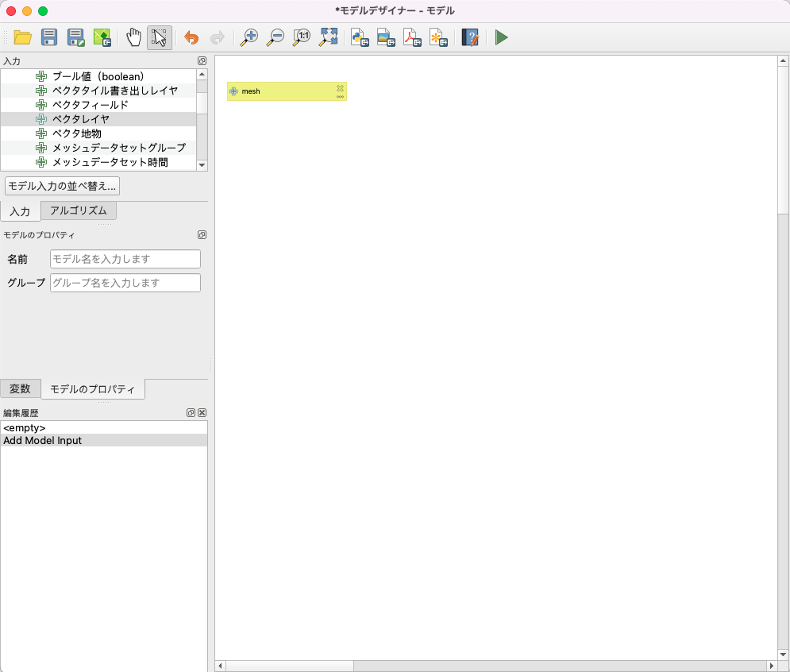Select ベクタレイヤ in inputs list
This screenshot has height=672, width=790.
click(x=98, y=119)
